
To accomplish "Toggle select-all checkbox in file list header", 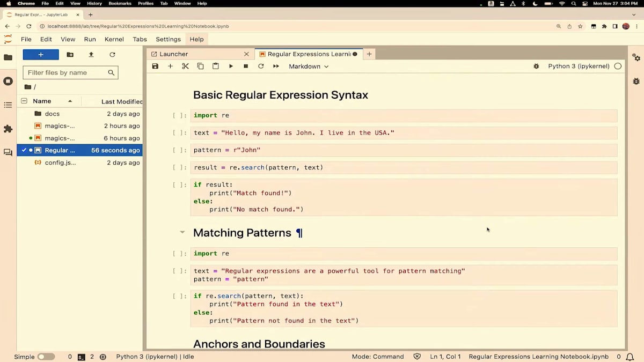I will (x=24, y=101).
